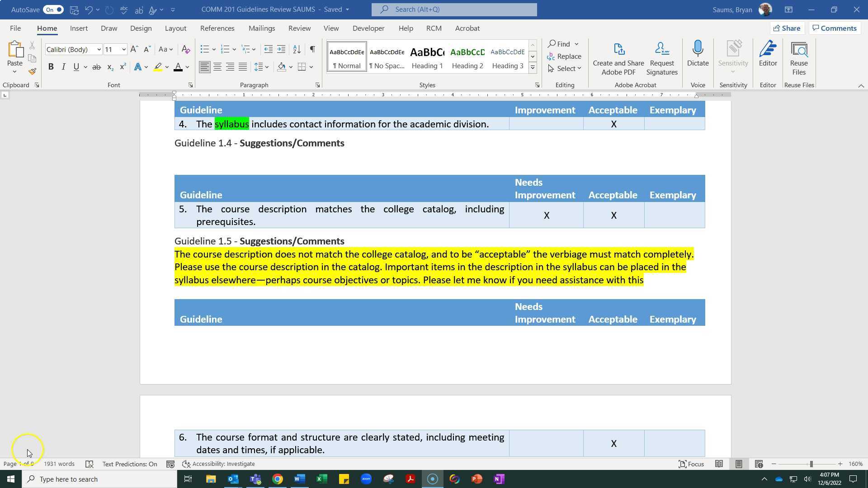Launch the Editor pane

pos(768,54)
